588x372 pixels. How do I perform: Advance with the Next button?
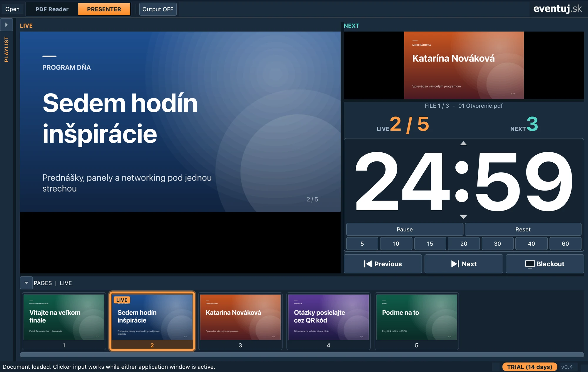(464, 264)
